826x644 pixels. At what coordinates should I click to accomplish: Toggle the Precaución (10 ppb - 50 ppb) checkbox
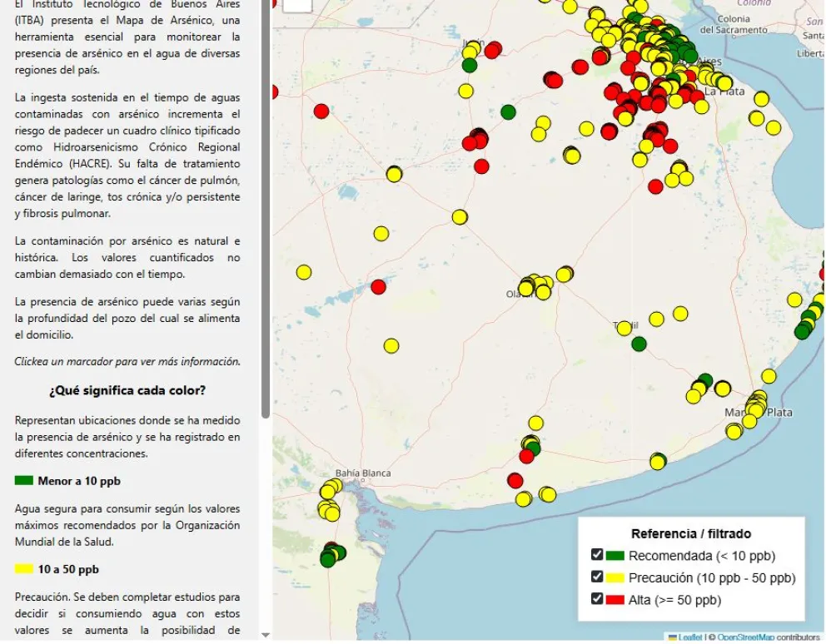[x=597, y=577]
